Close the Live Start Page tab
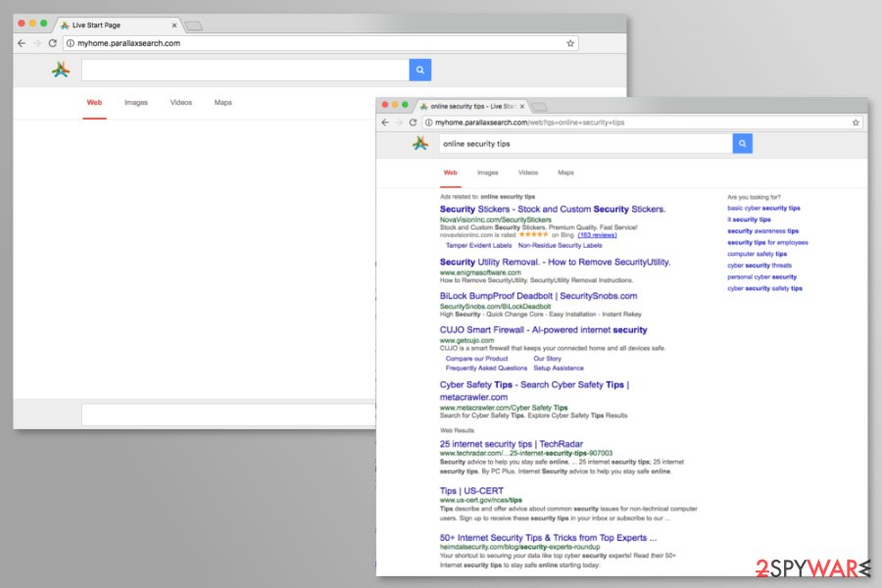The height and width of the screenshot is (588, 882). [174, 25]
